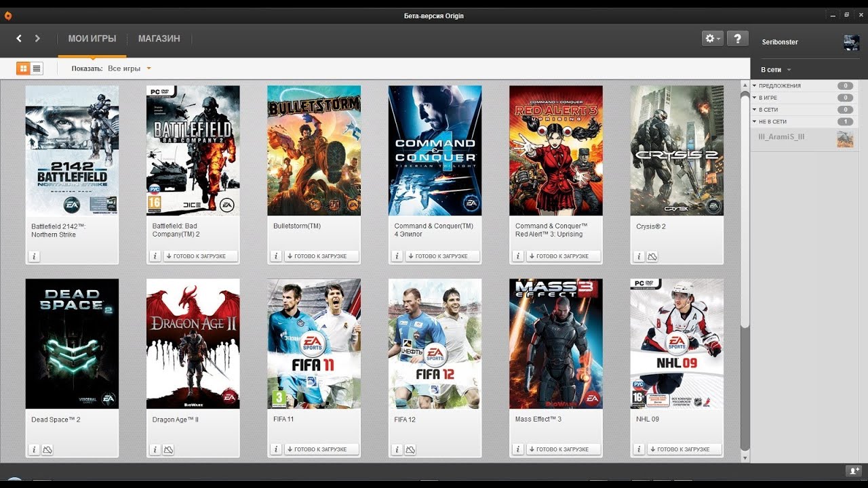
Task: Collapse the ПРЕДЛОЖЕНИЯ friends section
Action: coord(803,86)
